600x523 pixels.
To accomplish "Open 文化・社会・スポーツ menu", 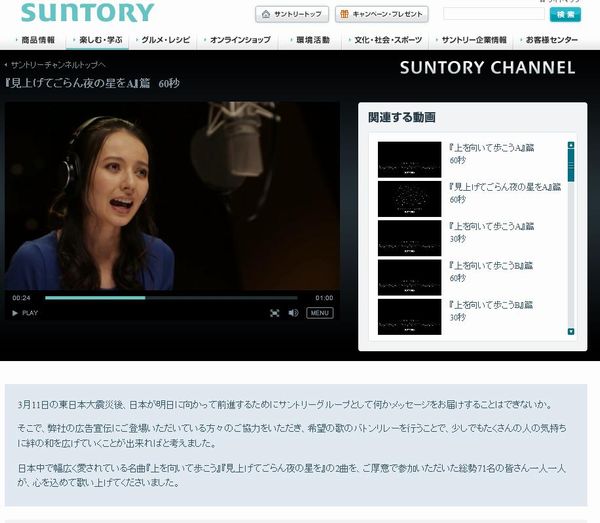I will click(x=388, y=40).
